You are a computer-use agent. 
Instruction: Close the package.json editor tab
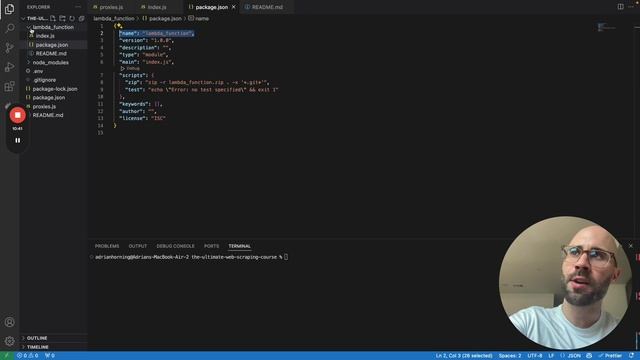pyautogui.click(x=233, y=7)
